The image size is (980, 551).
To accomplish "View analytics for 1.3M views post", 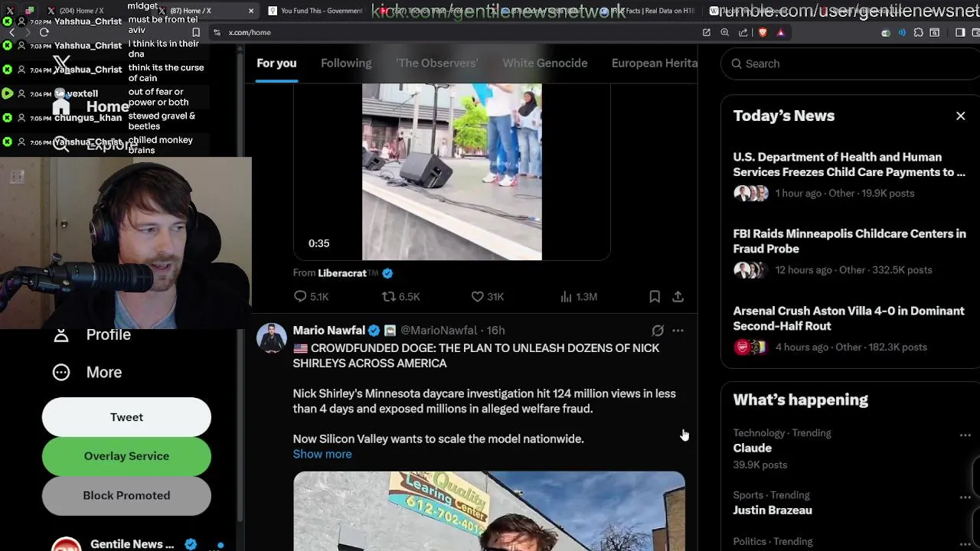I will coord(578,296).
